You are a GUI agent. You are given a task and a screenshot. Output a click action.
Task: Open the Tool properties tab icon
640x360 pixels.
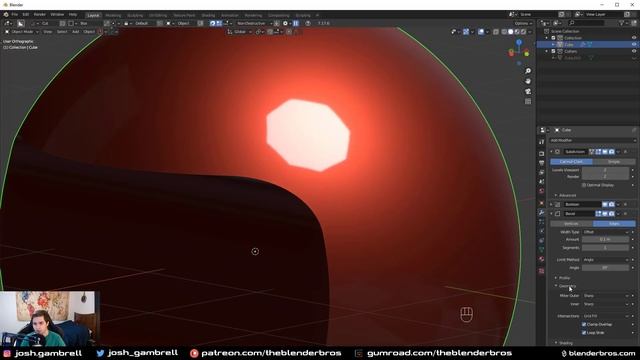(542, 142)
